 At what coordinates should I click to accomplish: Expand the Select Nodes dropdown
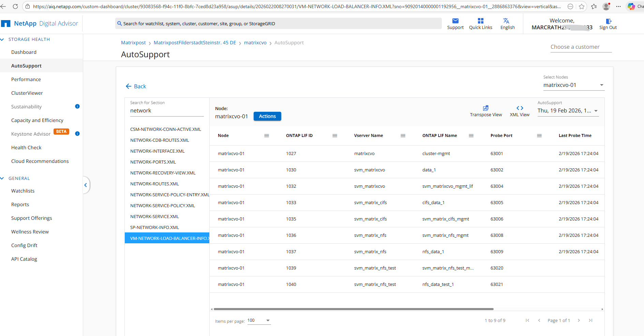pyautogui.click(x=601, y=85)
